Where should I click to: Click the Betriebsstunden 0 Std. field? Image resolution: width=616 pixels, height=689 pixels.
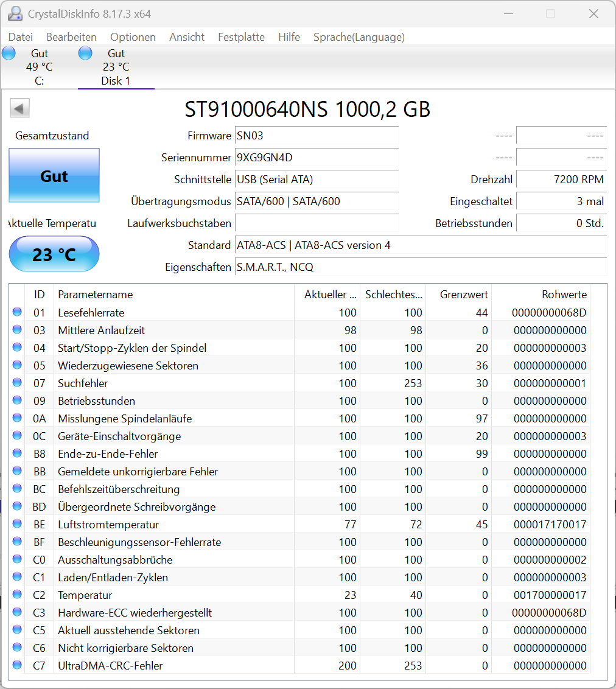[x=561, y=223]
